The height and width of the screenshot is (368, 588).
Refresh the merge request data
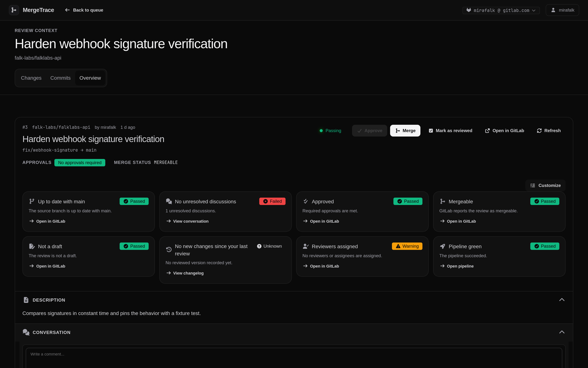click(x=549, y=131)
